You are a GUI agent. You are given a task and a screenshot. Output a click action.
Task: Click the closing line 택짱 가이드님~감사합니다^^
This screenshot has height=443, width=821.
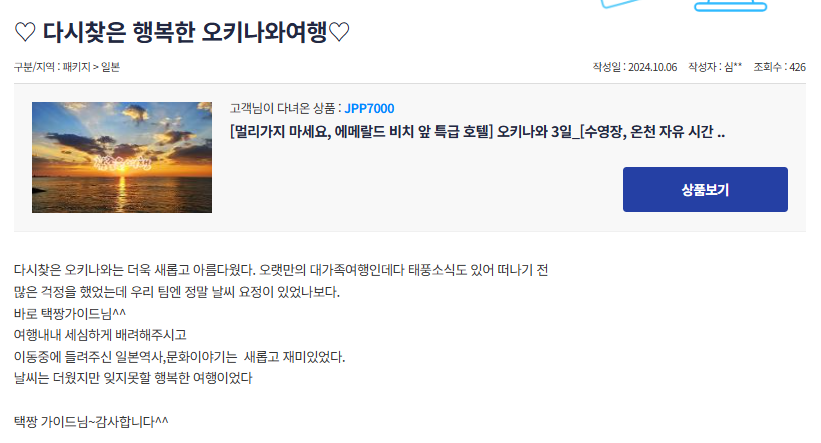[91, 422]
